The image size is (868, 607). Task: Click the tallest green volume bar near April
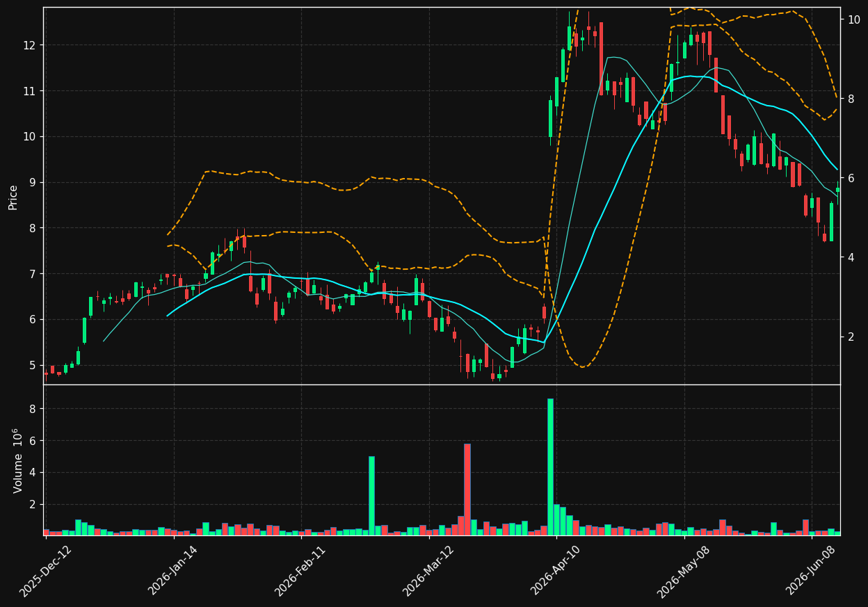click(x=550, y=467)
